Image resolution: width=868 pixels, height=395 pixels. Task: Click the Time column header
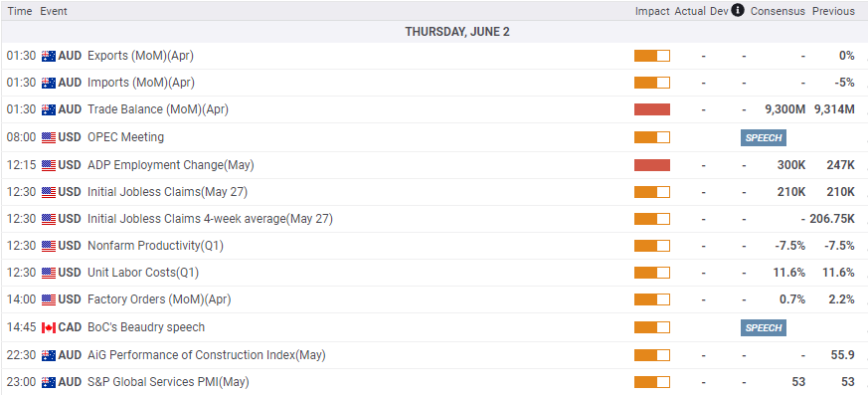click(19, 11)
